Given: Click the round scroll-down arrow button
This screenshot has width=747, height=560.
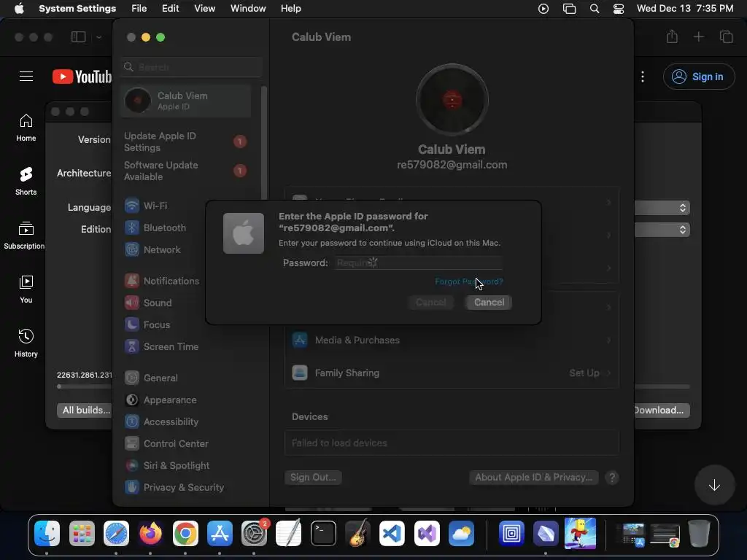Looking at the screenshot, I should (714, 485).
